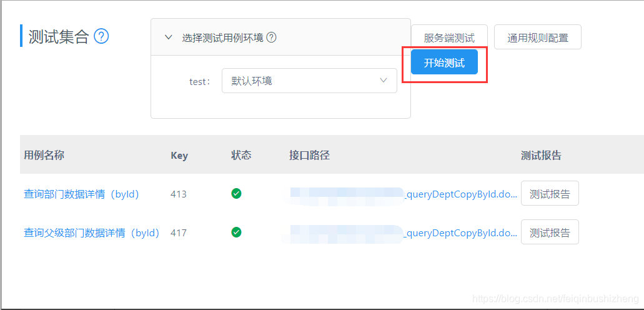644x310 pixels.
Task: Click green status icon for Key 413
Action: [x=236, y=193]
